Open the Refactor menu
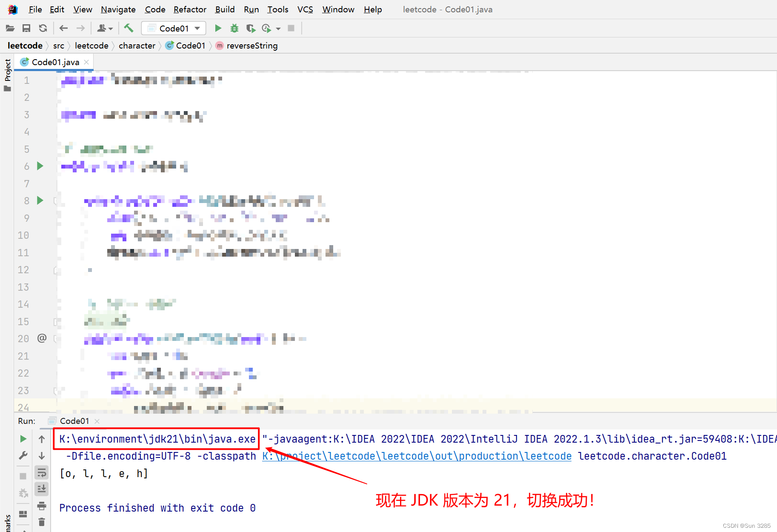This screenshot has width=777, height=532. pyautogui.click(x=190, y=9)
